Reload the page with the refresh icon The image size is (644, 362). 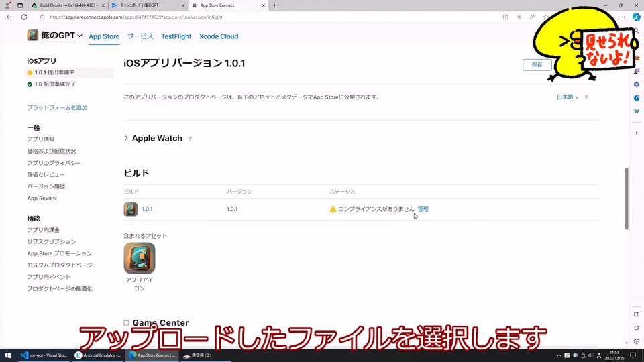coord(24,17)
